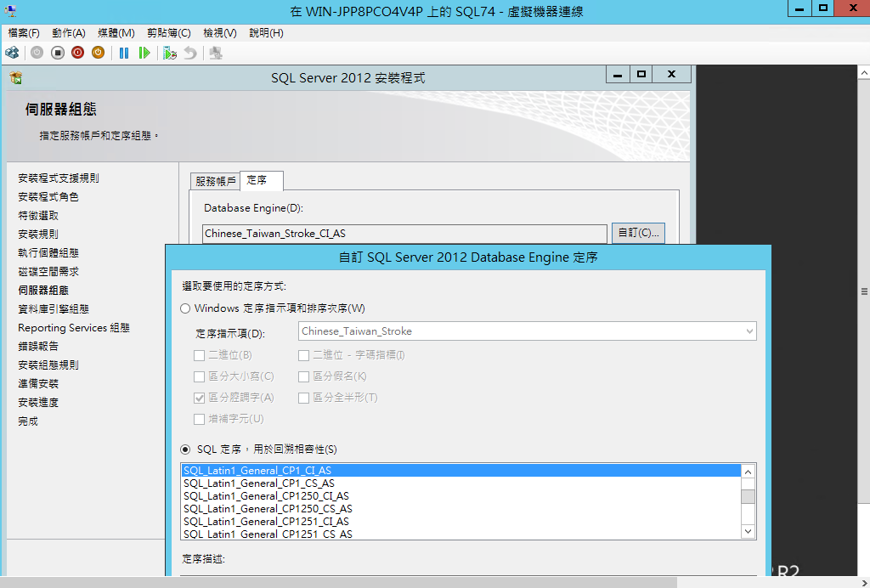Click 資料庫引擎組態 in the setup steps
Viewport: 870px width, 588px height.
pos(54,309)
